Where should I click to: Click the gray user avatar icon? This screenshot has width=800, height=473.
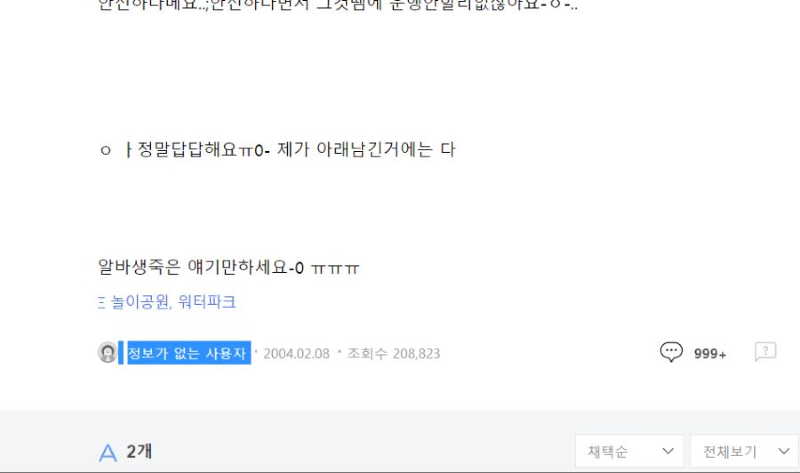point(107,353)
